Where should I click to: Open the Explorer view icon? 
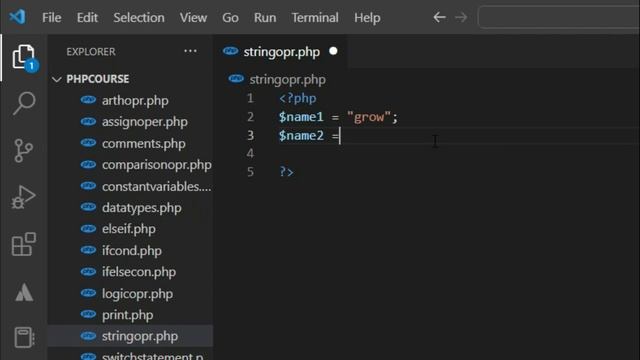[24, 57]
